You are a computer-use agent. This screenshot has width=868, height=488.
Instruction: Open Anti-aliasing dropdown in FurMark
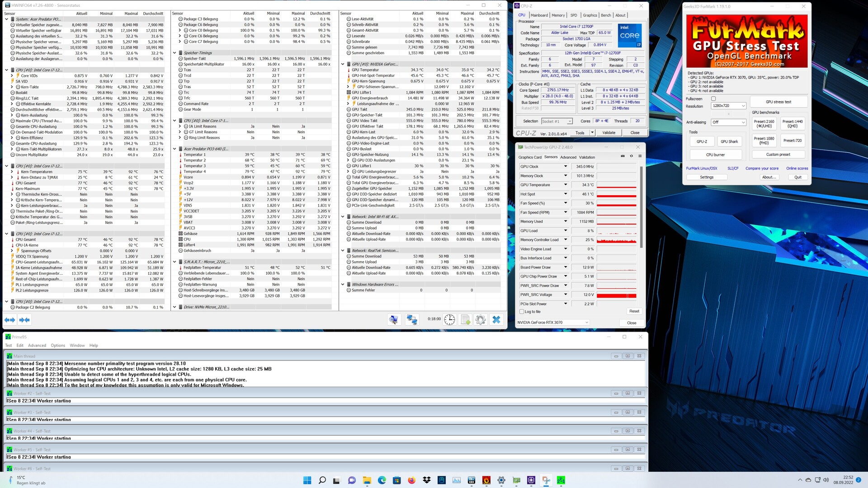[x=728, y=122]
